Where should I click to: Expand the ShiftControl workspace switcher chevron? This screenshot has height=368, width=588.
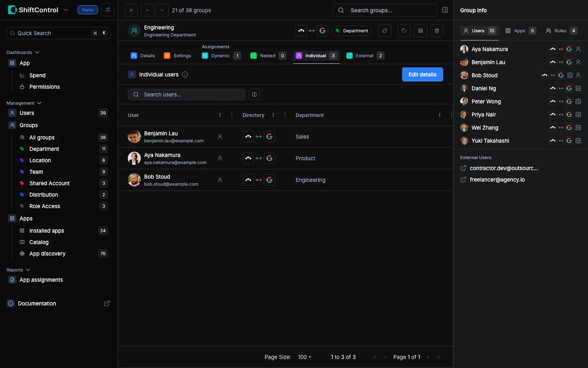(66, 10)
